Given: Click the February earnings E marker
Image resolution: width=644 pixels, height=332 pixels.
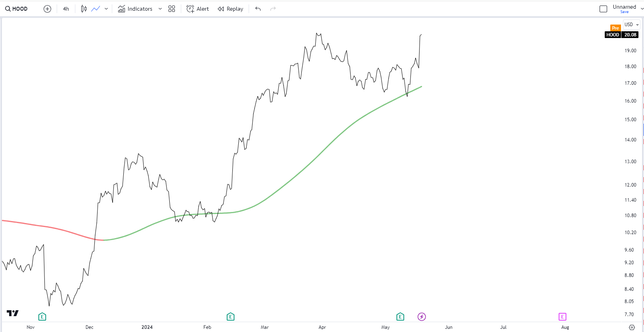Looking at the screenshot, I should coord(230,317).
